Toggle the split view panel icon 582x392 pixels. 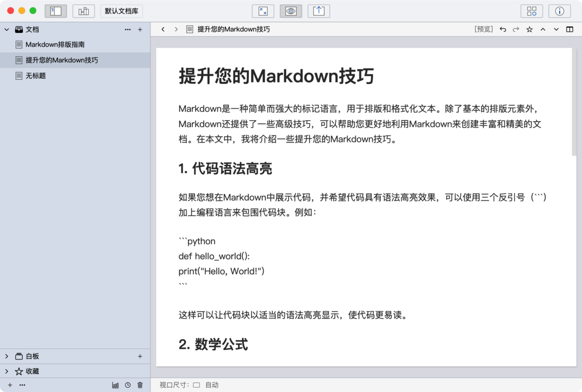pyautogui.click(x=570, y=30)
